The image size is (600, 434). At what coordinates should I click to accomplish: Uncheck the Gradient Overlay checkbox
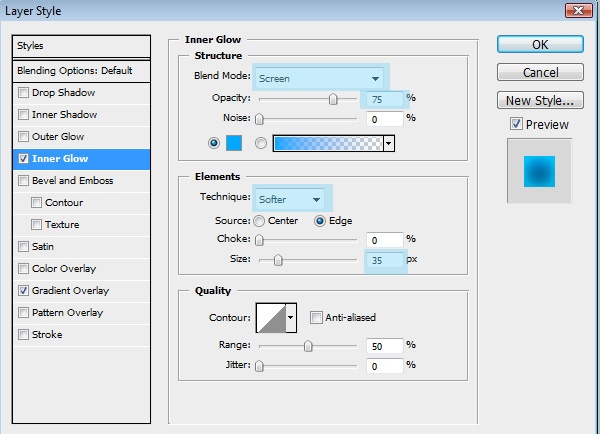(23, 290)
